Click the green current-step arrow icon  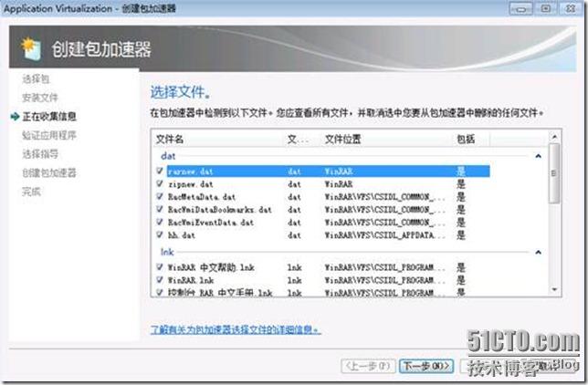point(15,117)
